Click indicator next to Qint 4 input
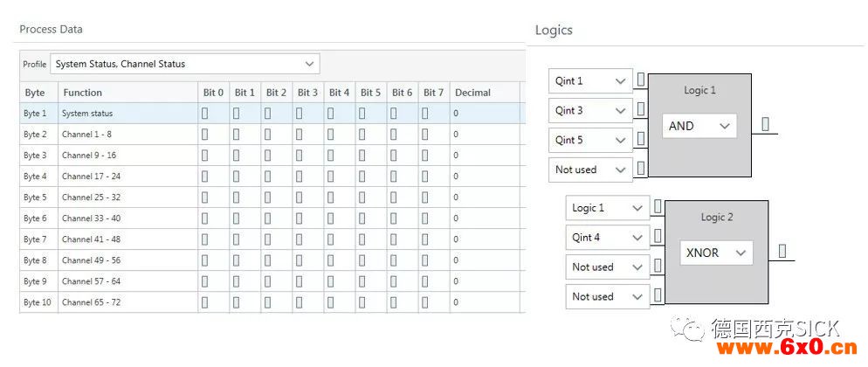Screen dimensions: 868x367 658,236
